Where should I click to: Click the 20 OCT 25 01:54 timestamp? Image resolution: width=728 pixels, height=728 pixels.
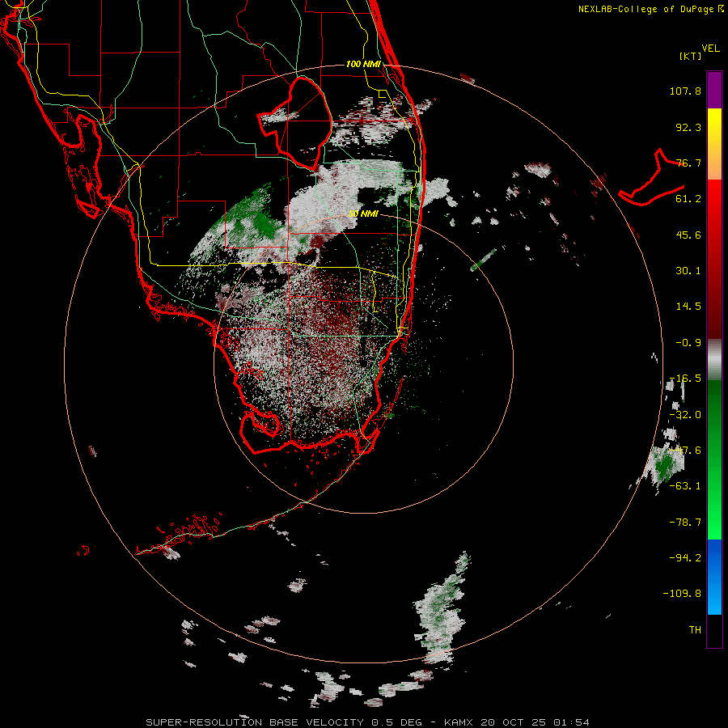point(535,722)
